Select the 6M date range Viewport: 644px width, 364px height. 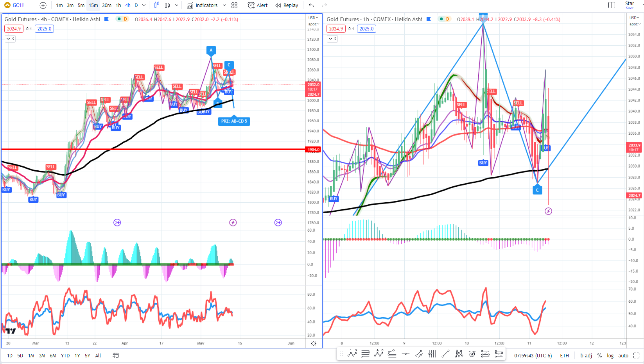point(53,356)
